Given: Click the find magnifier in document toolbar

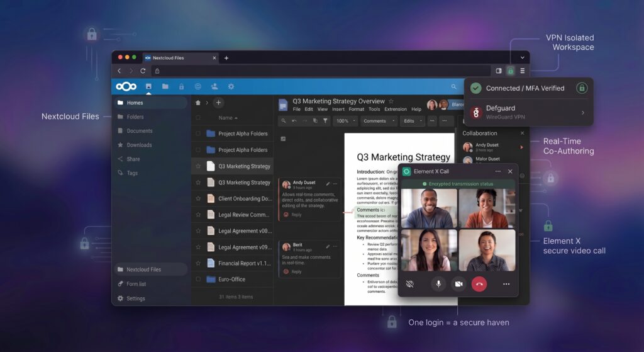Looking at the screenshot, I should coord(284,120).
